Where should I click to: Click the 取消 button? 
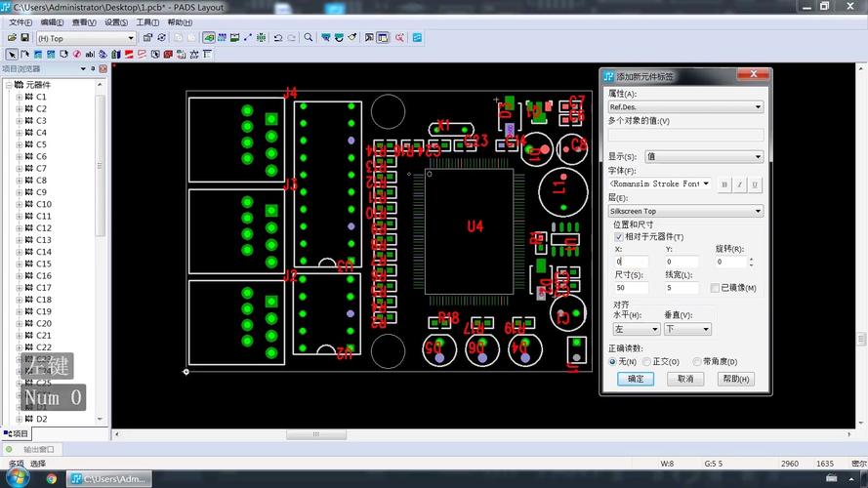coord(684,379)
